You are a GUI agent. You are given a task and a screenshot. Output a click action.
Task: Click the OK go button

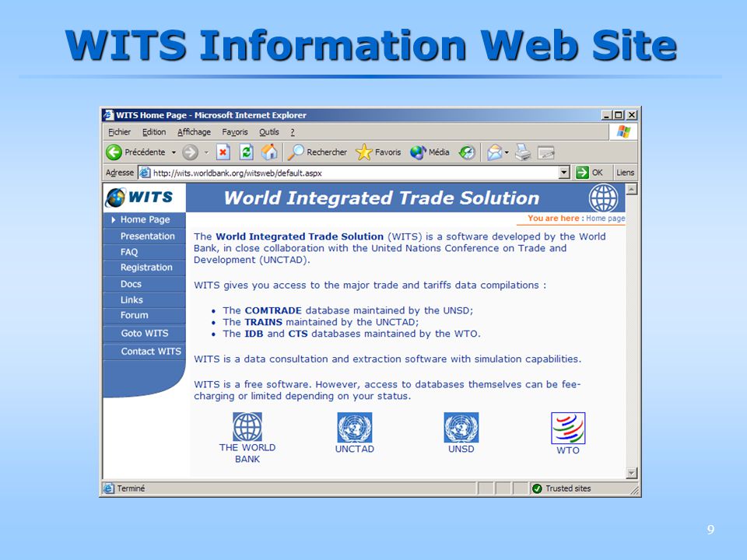pyautogui.click(x=589, y=173)
